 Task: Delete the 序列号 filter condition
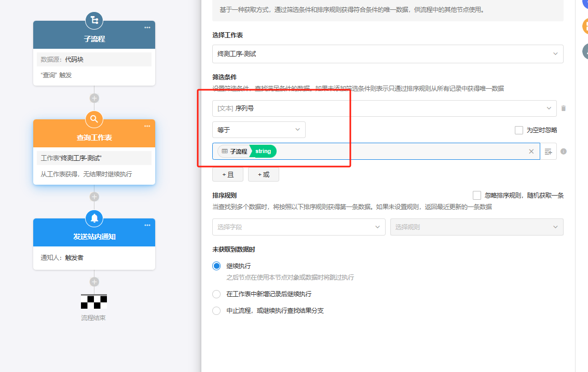[564, 108]
